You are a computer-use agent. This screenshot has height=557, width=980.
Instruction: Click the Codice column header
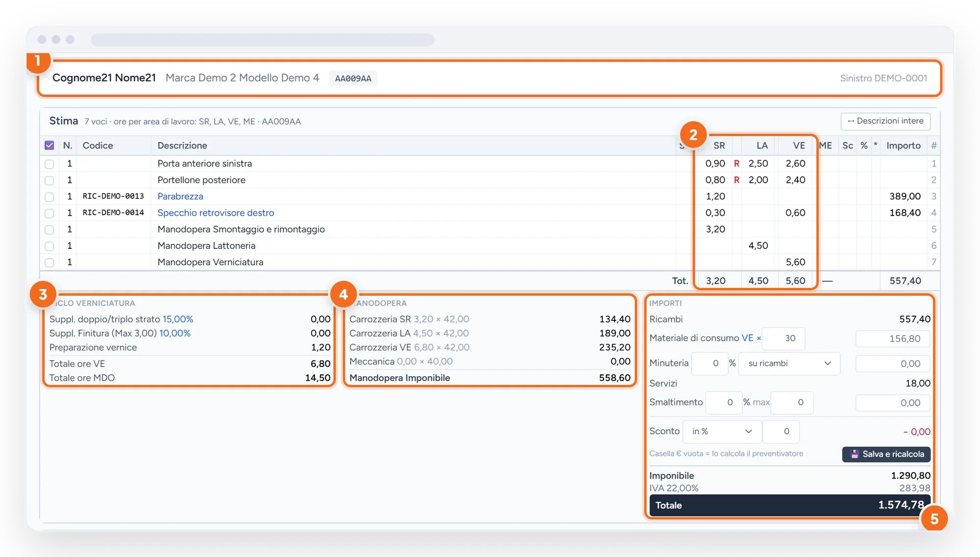coord(98,145)
